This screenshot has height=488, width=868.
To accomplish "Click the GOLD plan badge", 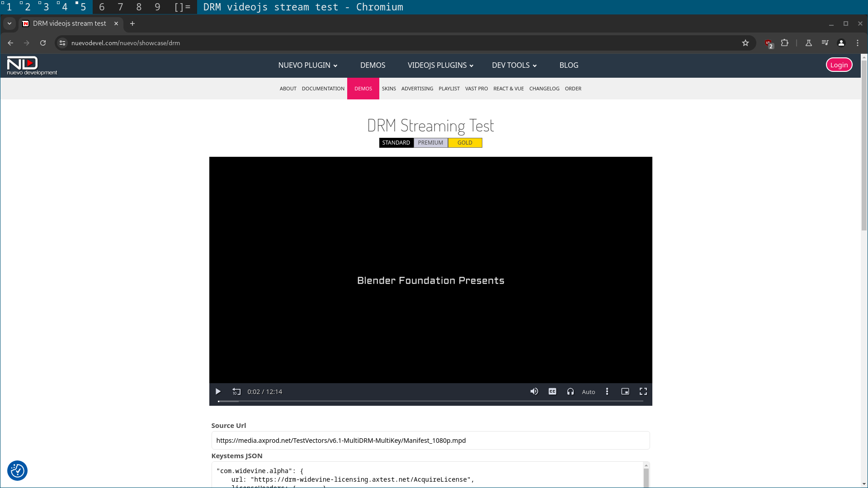I will coord(465,143).
